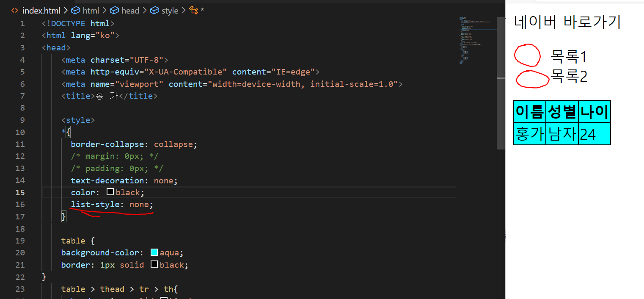This screenshot has width=644, height=299.
Task: Open the head breadcrumb segment
Action: tap(130, 11)
